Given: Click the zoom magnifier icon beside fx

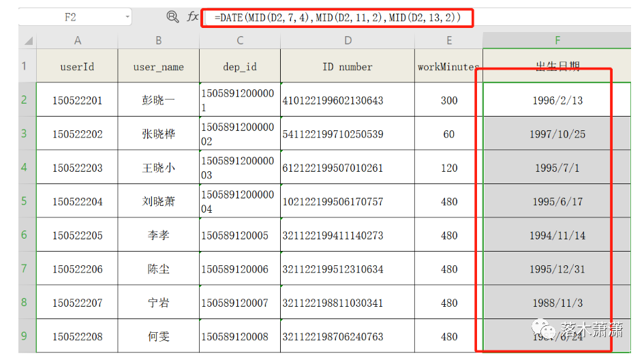Looking at the screenshot, I should (x=172, y=17).
